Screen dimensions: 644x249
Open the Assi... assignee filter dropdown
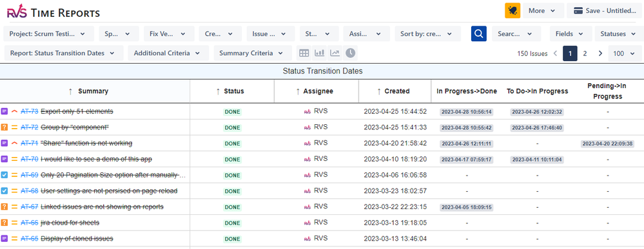click(367, 33)
